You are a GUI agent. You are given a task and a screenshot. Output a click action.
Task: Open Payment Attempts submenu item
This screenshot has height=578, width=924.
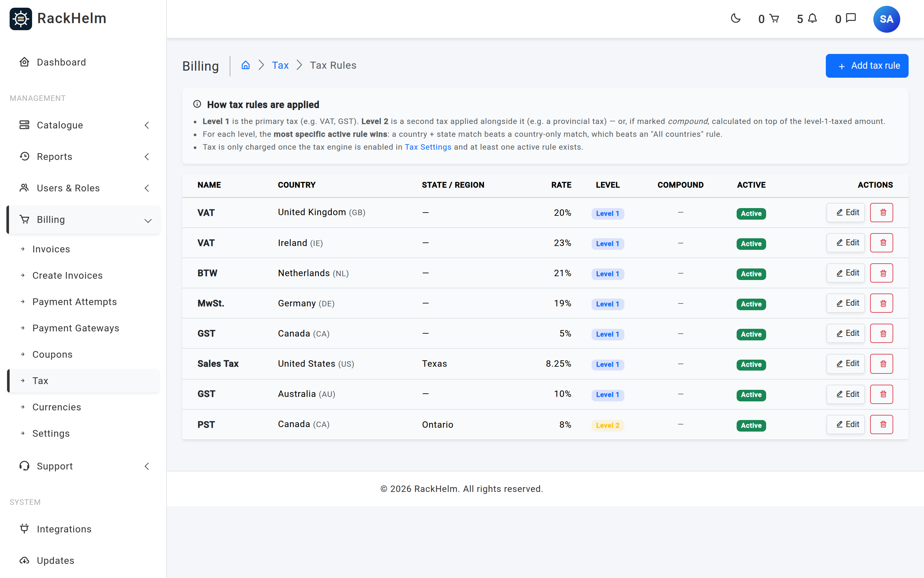(83, 302)
